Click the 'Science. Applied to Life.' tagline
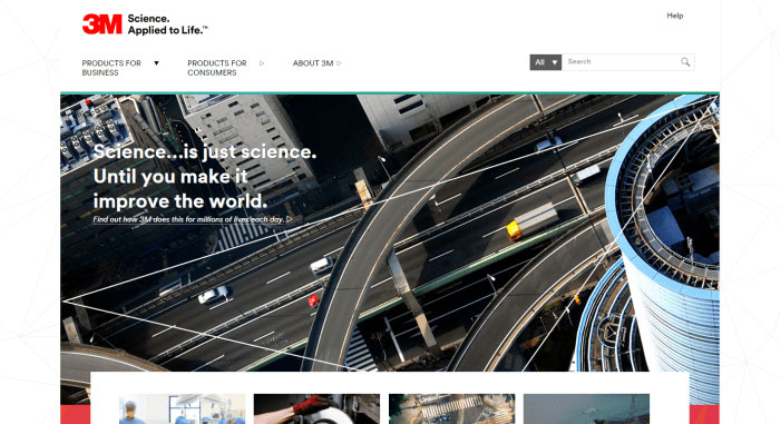The image size is (780, 424). tap(168, 24)
